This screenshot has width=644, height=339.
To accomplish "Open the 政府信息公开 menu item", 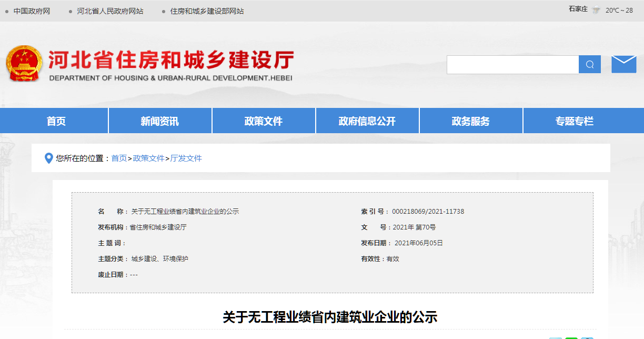I will click(367, 121).
